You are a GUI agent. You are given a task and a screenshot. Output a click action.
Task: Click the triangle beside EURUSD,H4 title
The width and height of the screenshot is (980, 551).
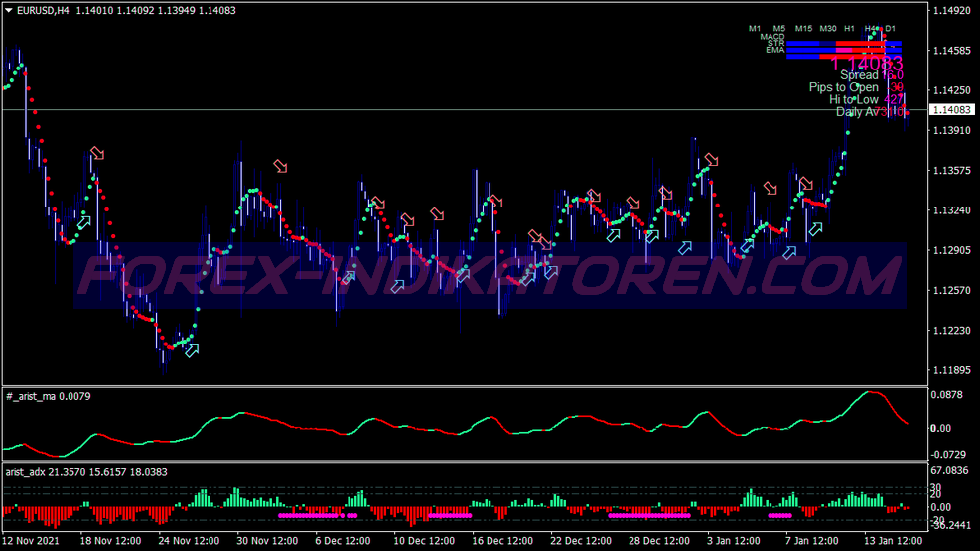tap(9, 11)
